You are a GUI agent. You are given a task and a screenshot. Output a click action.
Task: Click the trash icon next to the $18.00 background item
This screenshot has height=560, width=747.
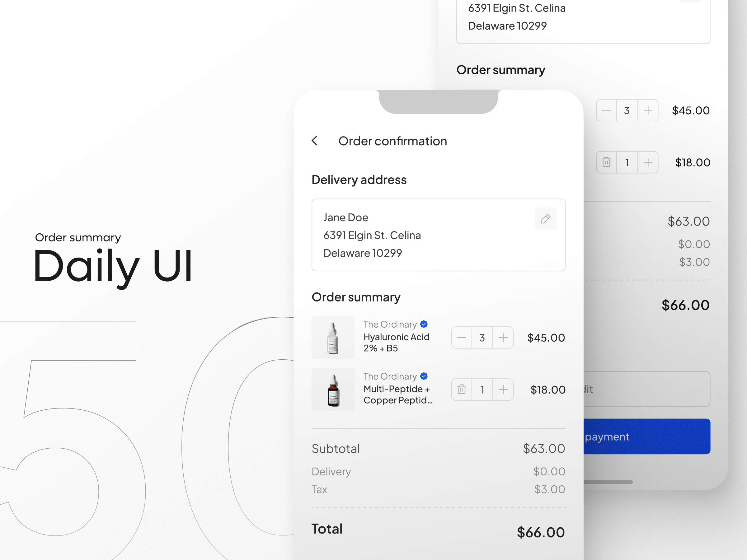pos(606,162)
